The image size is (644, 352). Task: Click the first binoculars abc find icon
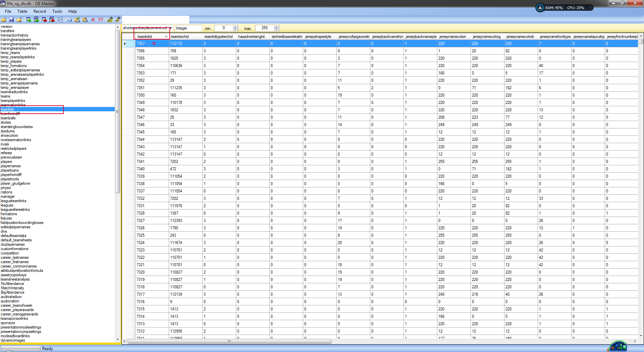(110, 20)
